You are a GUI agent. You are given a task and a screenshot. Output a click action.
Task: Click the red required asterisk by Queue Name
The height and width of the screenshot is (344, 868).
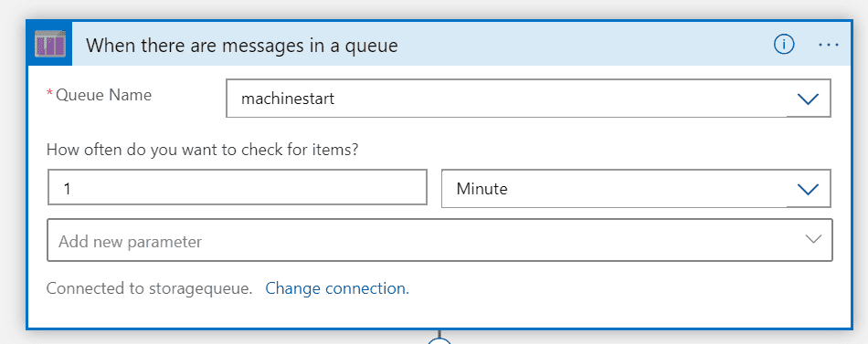50,93
